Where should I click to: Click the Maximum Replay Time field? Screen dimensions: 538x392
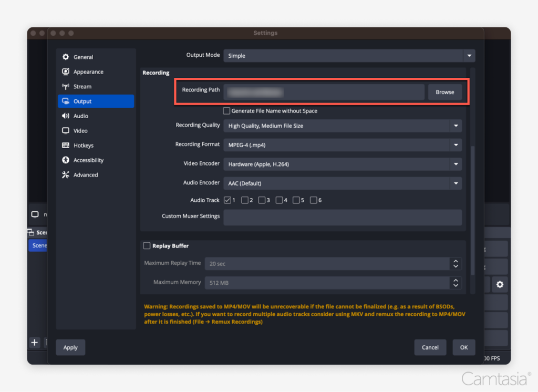[327, 264]
